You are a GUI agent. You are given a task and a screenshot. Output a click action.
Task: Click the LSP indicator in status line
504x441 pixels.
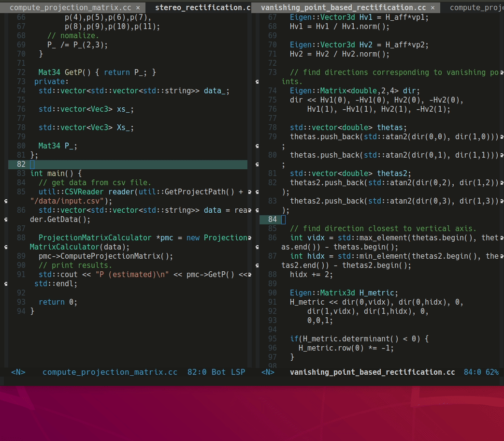pyautogui.click(x=238, y=372)
